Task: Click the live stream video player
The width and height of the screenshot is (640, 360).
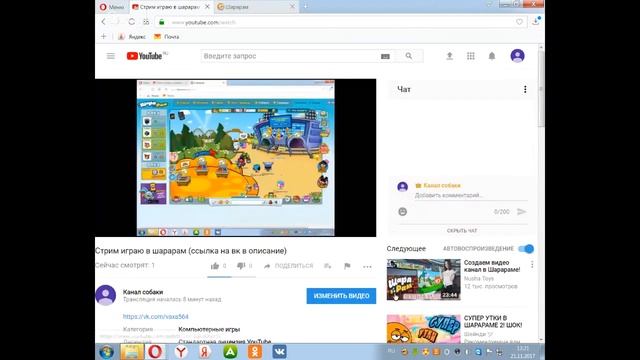Action: pos(236,158)
